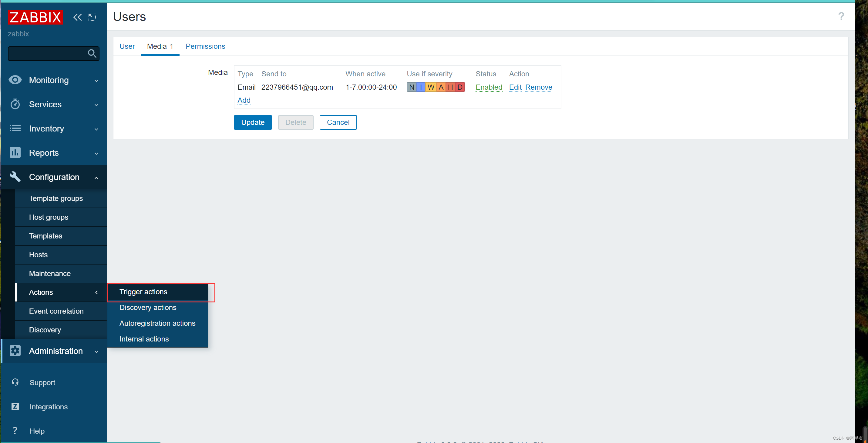
Task: Click the Remove media link
Action: (x=538, y=87)
